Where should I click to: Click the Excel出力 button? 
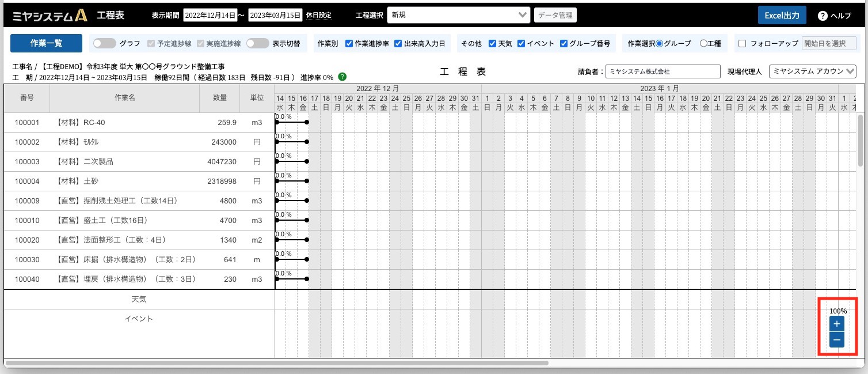coord(782,16)
